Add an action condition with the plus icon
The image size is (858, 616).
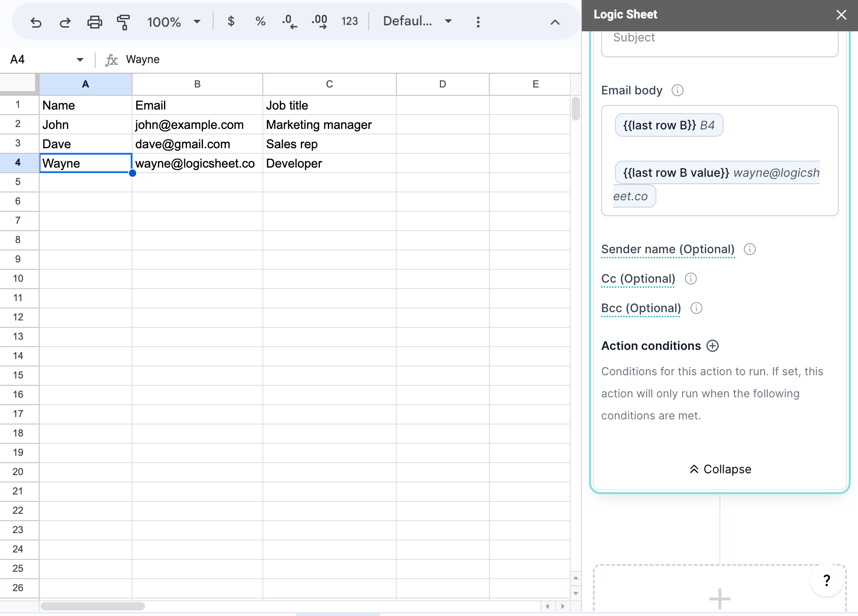712,346
